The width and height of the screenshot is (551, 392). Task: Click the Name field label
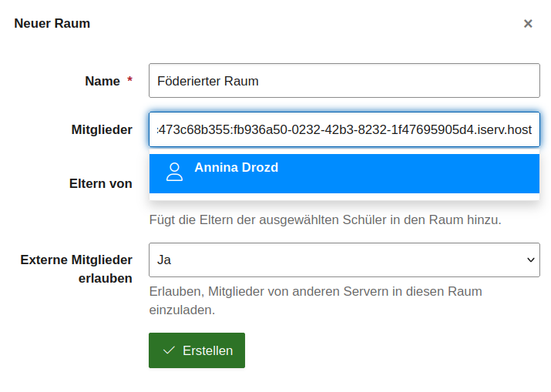102,81
